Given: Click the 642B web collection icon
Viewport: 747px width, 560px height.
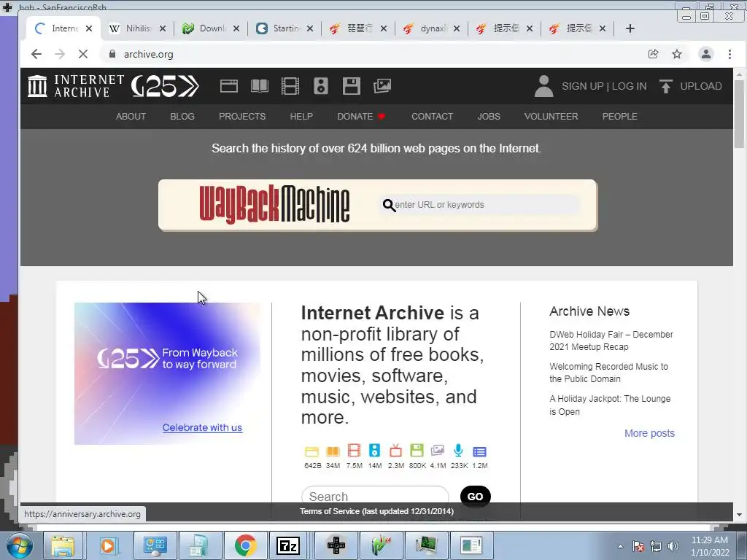Looking at the screenshot, I should pos(311,451).
